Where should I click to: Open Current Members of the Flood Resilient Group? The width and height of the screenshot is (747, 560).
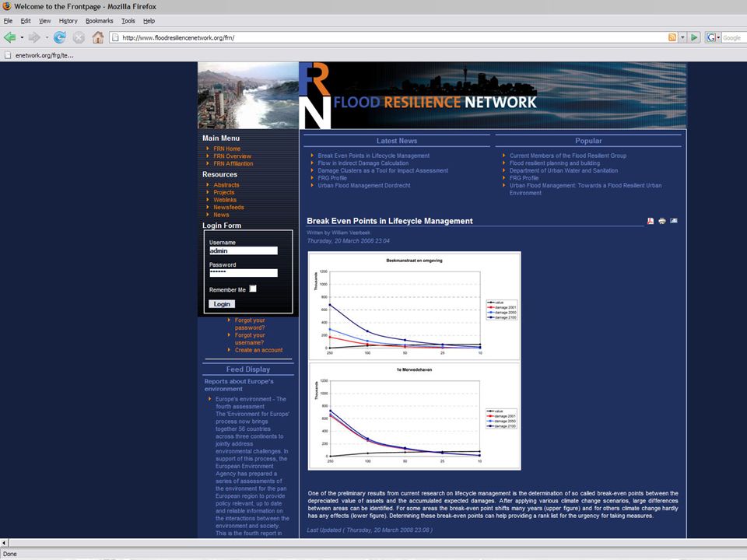click(x=568, y=156)
